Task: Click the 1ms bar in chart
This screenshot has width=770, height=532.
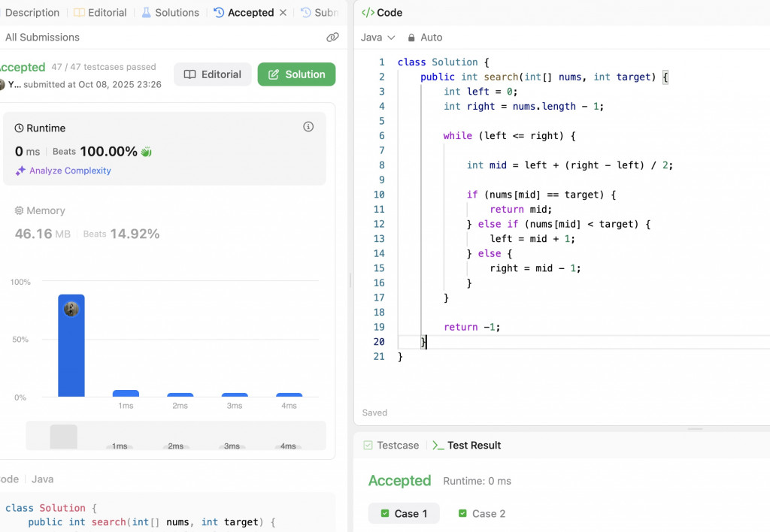Action: pyautogui.click(x=126, y=393)
